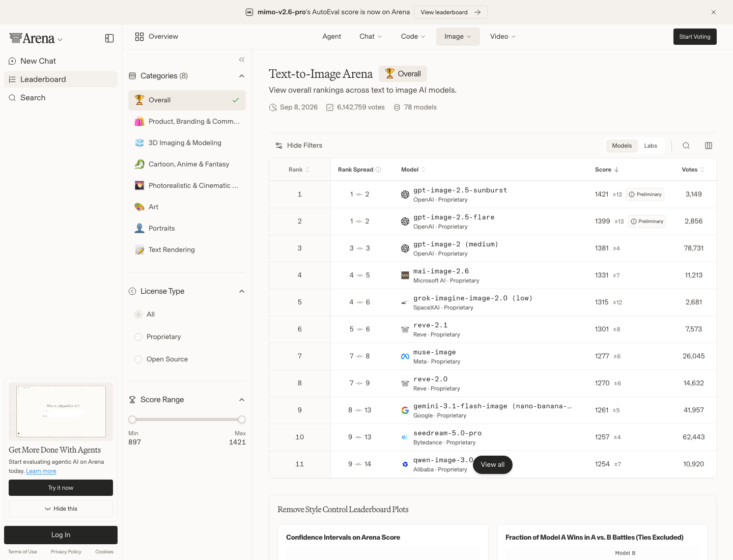The height and width of the screenshot is (560, 733).
Task: Click the Log In button
Action: [61, 535]
